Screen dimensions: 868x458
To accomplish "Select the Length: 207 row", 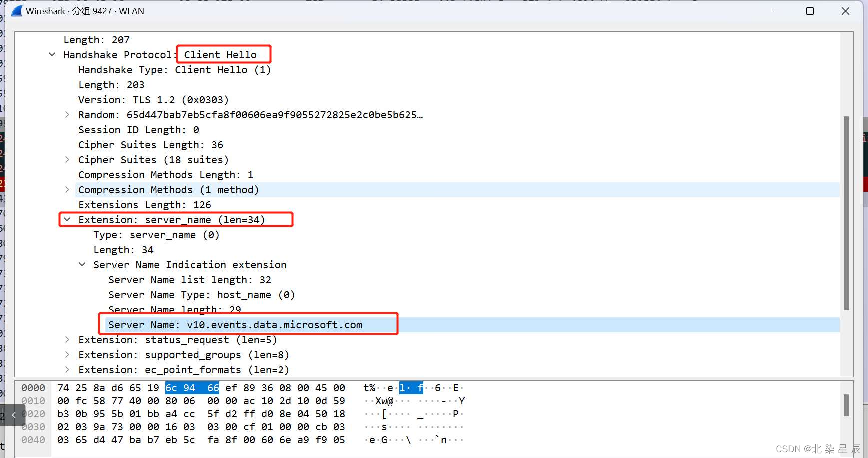I will 96,40.
